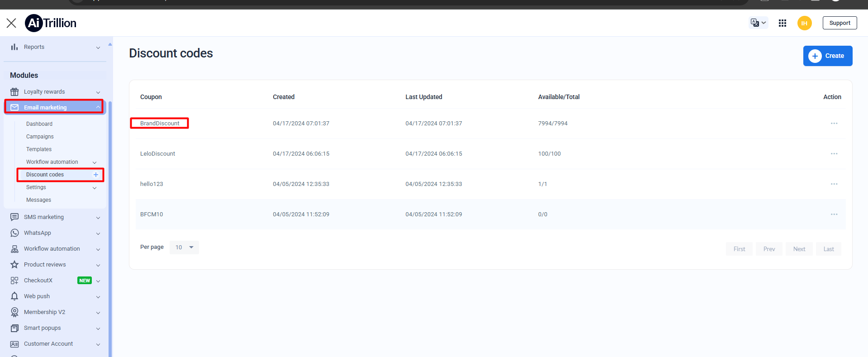
Task: Click the sidebar vertical scrollbar
Action: pos(110,228)
